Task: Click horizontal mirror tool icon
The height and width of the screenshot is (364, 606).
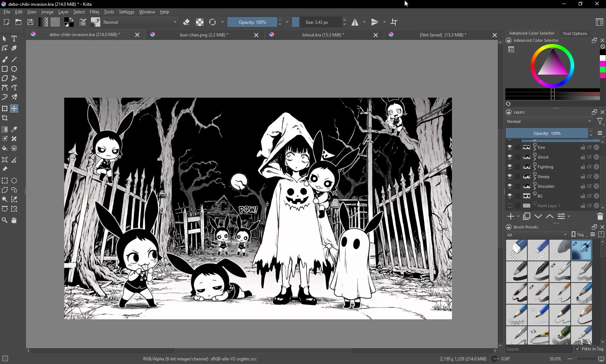Action: [x=355, y=22]
